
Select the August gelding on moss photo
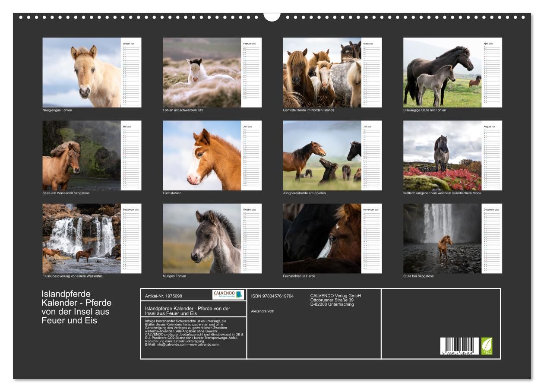(x=442, y=155)
